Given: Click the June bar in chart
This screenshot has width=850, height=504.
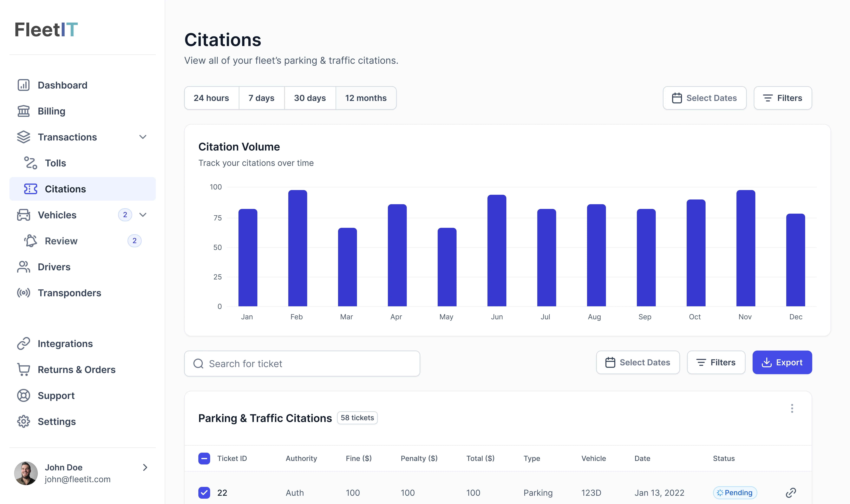Looking at the screenshot, I should click(497, 251).
